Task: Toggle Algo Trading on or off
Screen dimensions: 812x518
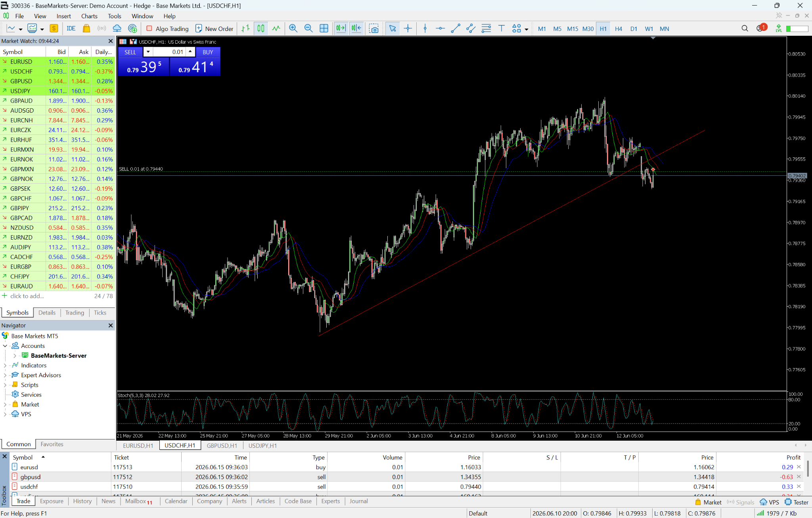Action: pos(167,29)
